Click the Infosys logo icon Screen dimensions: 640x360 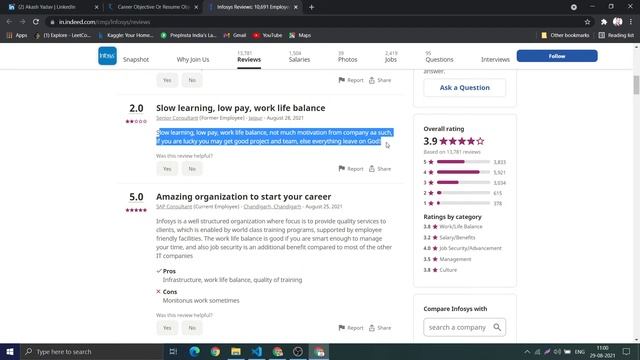point(107,56)
